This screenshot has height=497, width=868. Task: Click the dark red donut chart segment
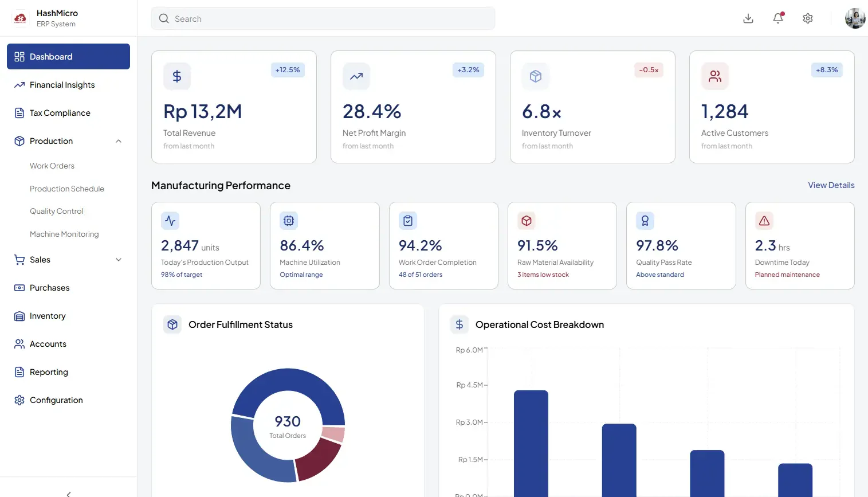(x=317, y=459)
